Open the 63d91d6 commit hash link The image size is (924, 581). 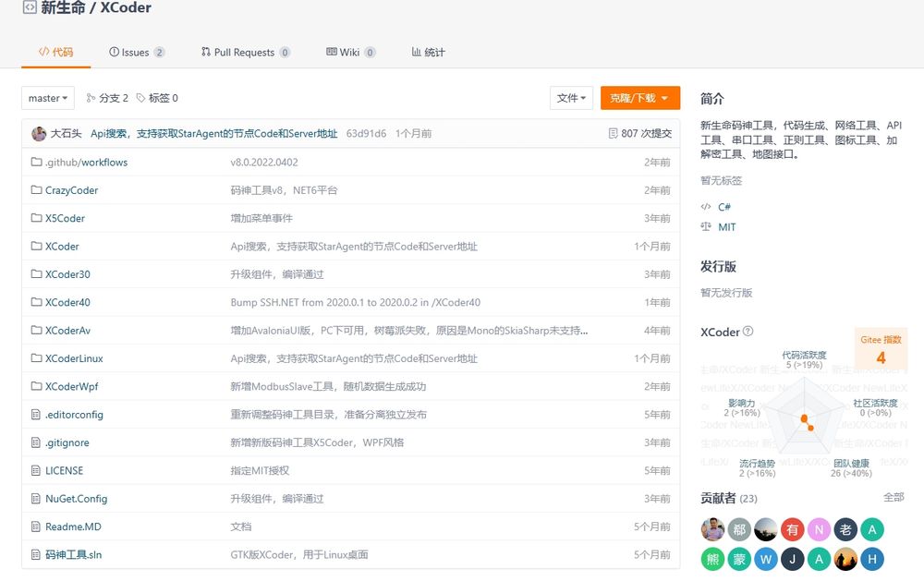click(366, 133)
